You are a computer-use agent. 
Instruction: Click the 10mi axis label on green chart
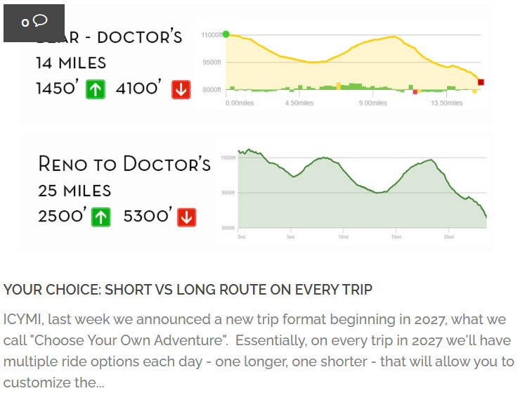point(344,237)
